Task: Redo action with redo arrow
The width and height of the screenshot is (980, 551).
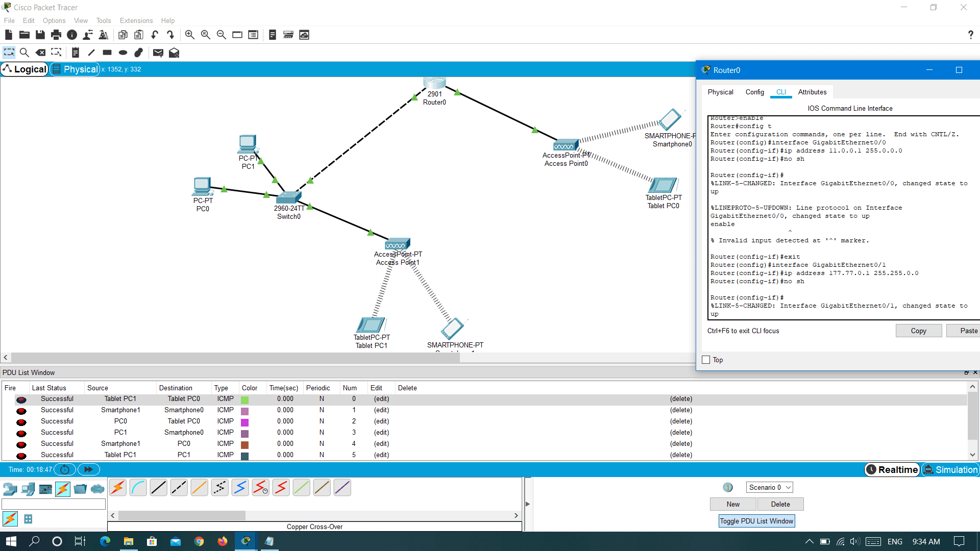Action: (x=170, y=35)
